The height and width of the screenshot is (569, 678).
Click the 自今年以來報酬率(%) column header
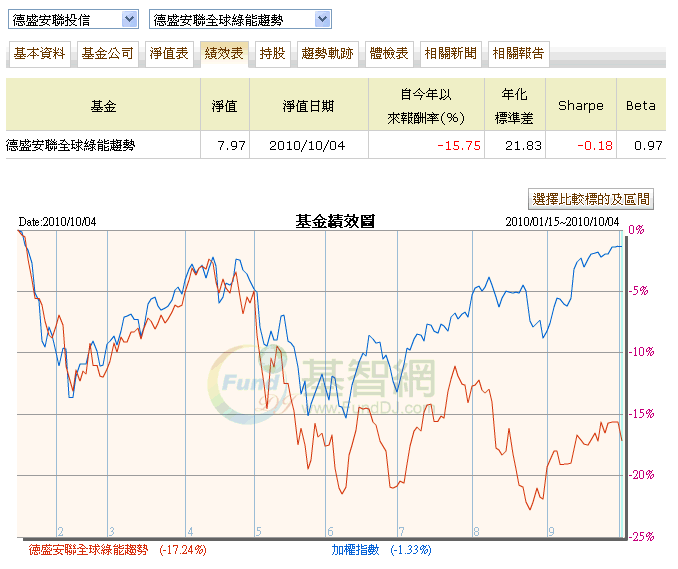click(426, 106)
